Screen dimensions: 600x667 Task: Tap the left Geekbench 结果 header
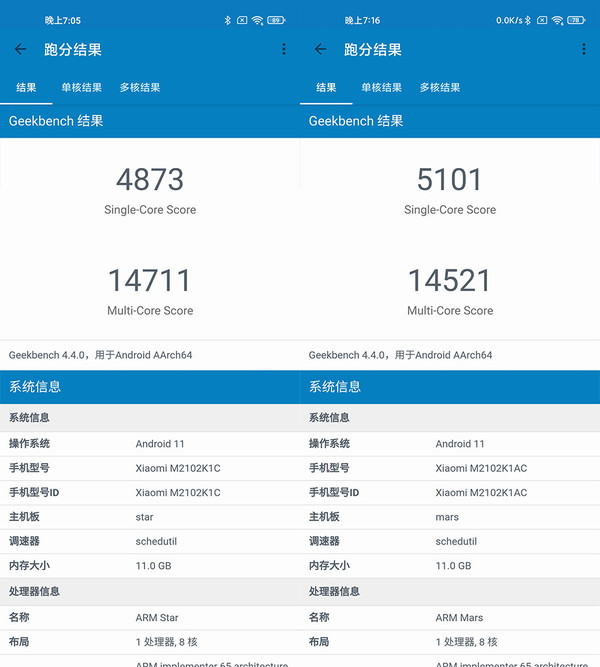(56, 121)
